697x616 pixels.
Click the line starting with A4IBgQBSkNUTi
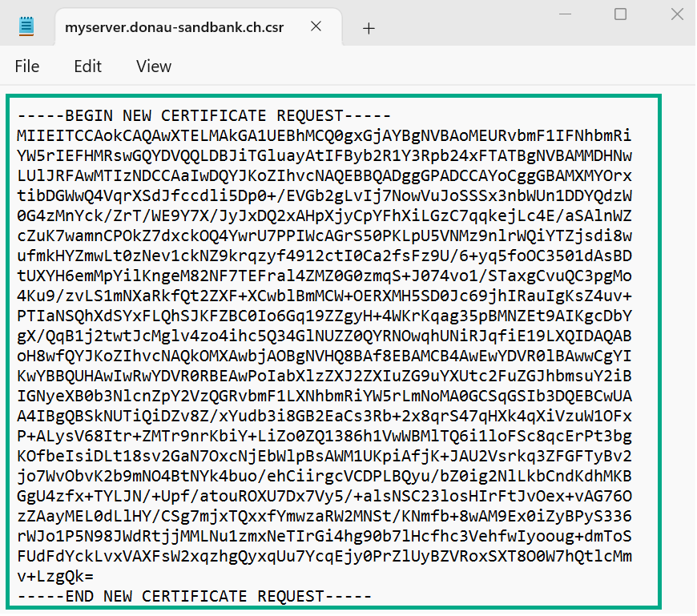click(324, 416)
